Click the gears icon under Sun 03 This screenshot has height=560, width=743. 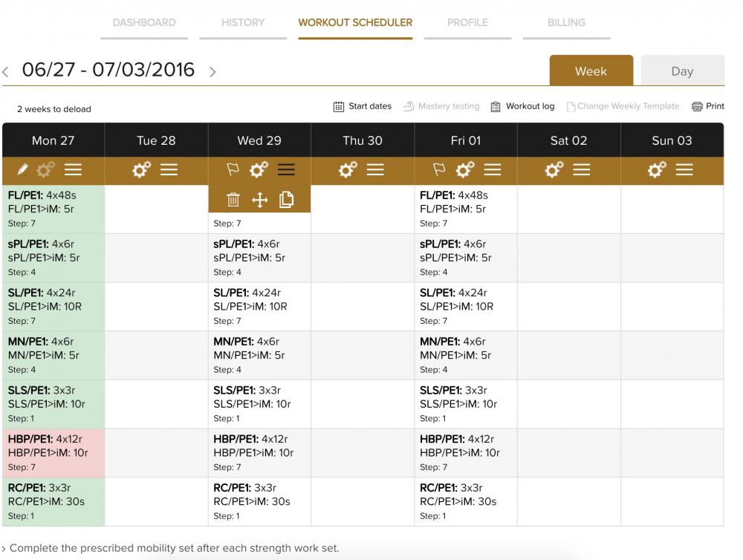tap(657, 169)
